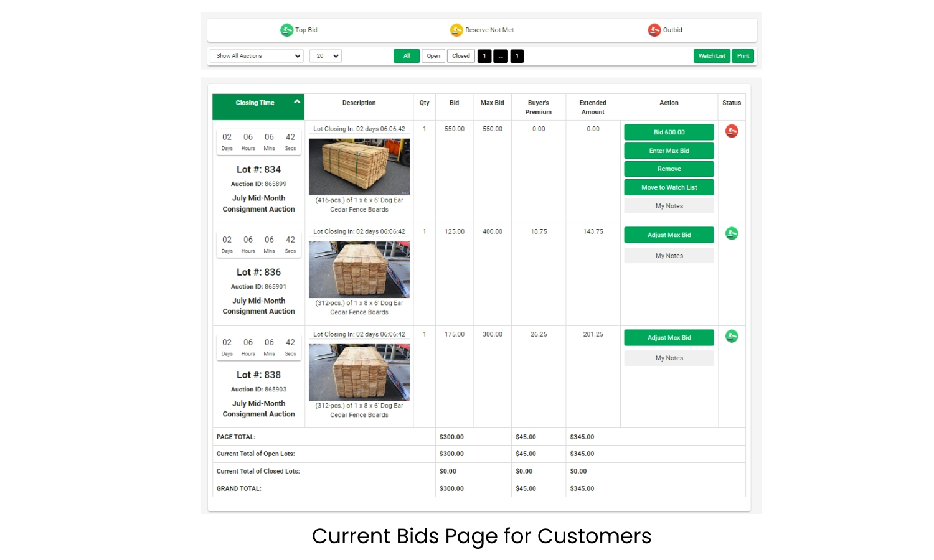Click Adjust Max Bid for Lot 838

pyautogui.click(x=669, y=338)
